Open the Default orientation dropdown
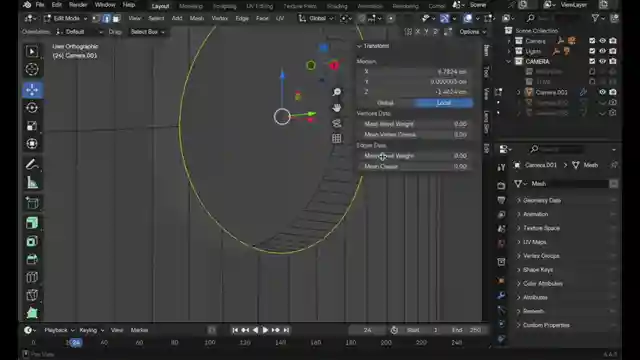 coord(79,32)
